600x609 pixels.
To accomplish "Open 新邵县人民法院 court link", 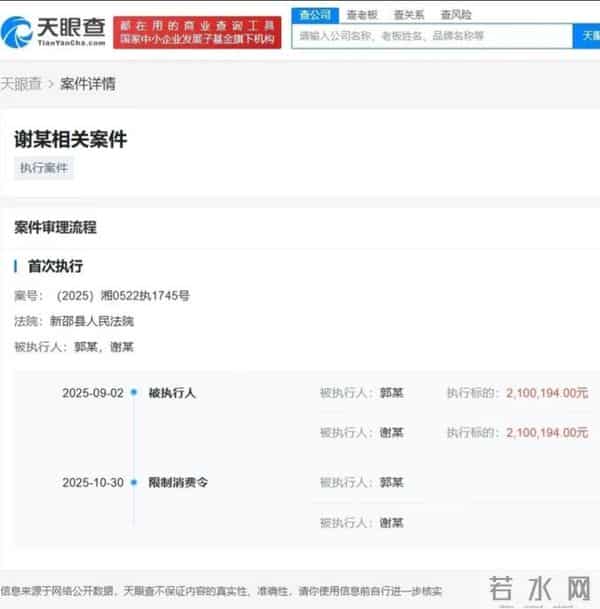I will point(92,322).
